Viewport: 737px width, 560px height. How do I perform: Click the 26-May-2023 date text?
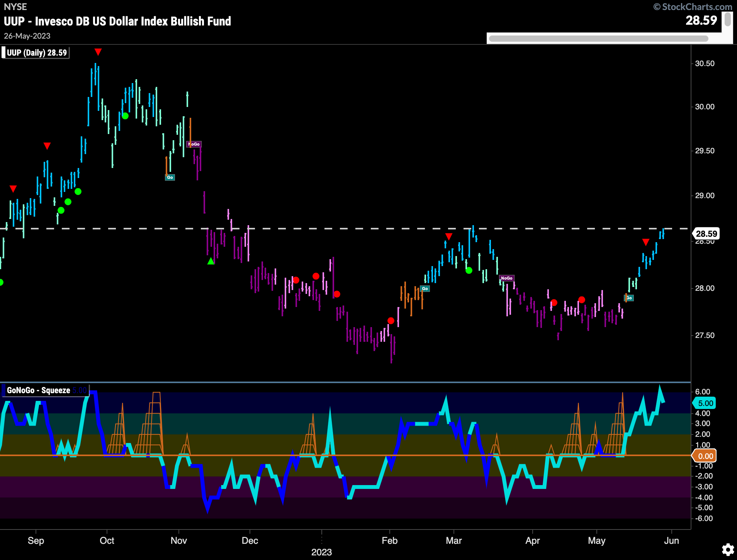(x=27, y=36)
